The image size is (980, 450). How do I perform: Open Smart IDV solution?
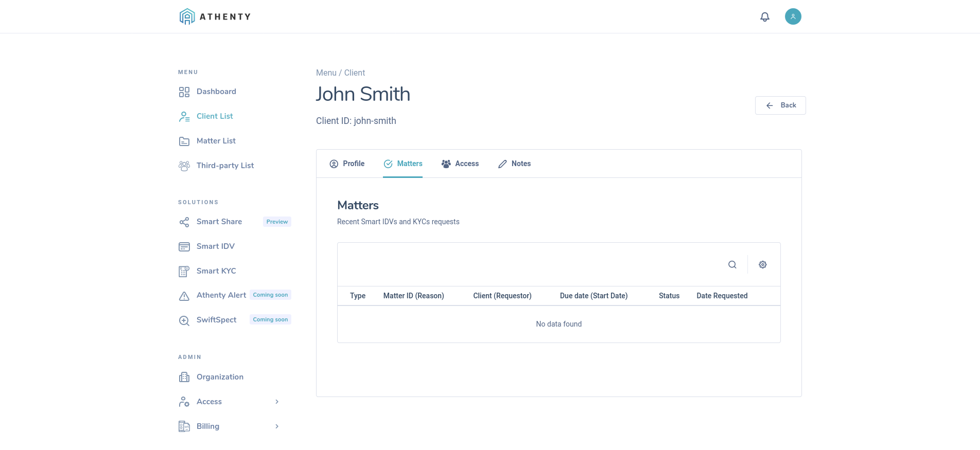215,246
